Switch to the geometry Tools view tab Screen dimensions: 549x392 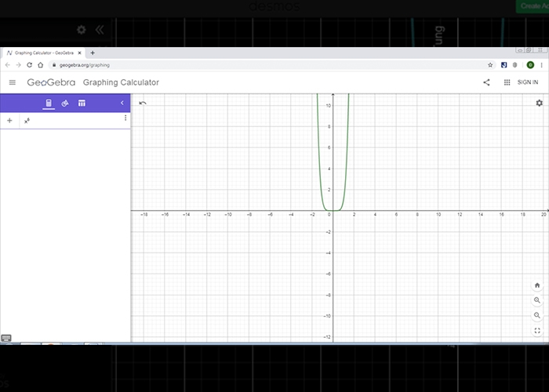pos(65,103)
